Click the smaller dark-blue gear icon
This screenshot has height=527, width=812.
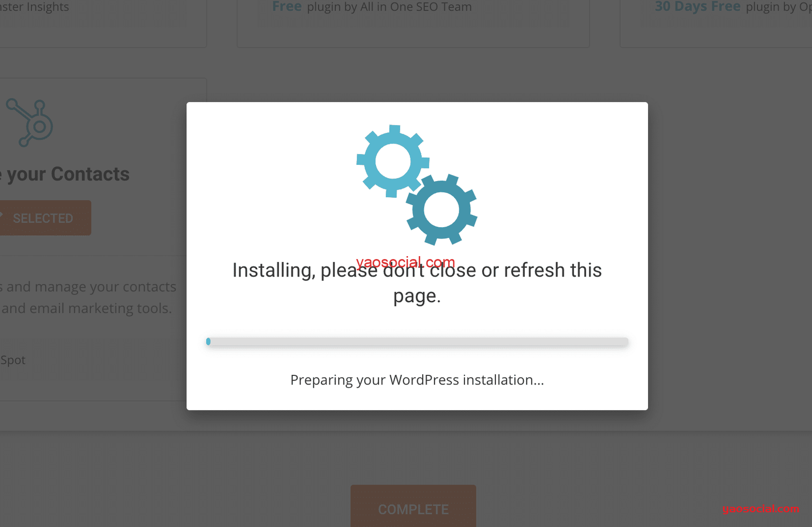pos(442,209)
